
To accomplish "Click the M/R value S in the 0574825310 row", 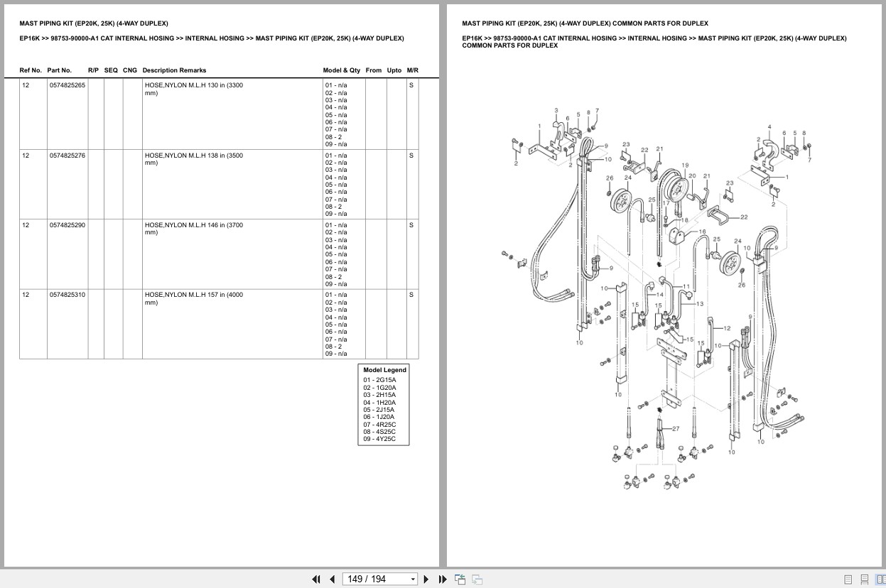I will click(411, 294).
